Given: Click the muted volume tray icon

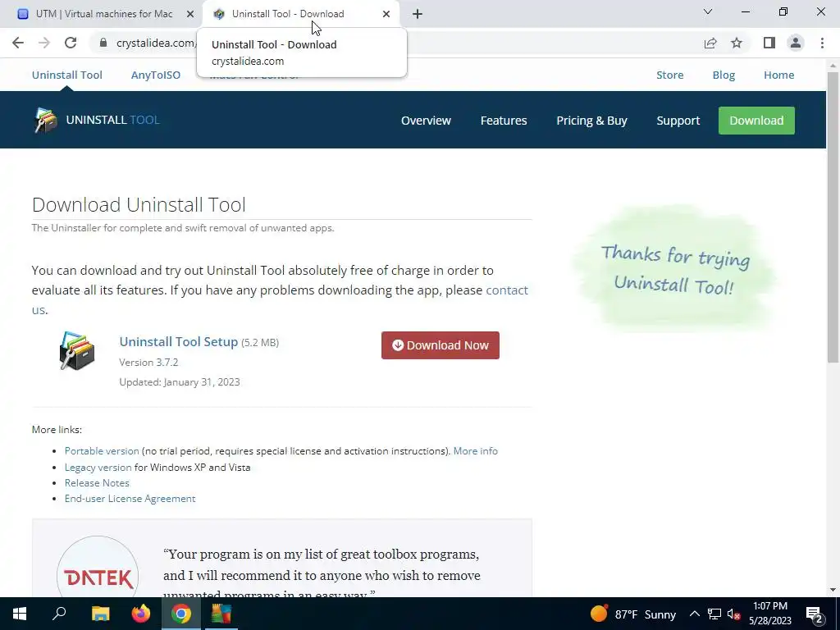Looking at the screenshot, I should point(733,614).
